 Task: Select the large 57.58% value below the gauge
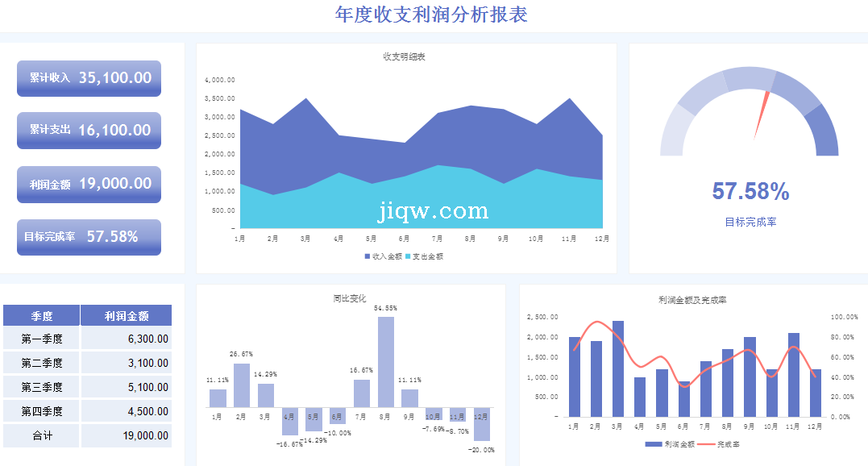tap(750, 192)
